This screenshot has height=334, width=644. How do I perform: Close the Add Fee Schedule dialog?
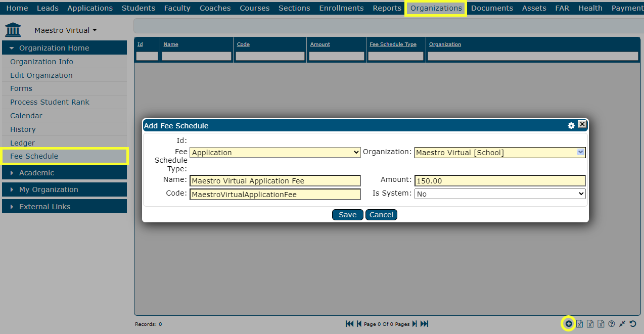click(582, 124)
